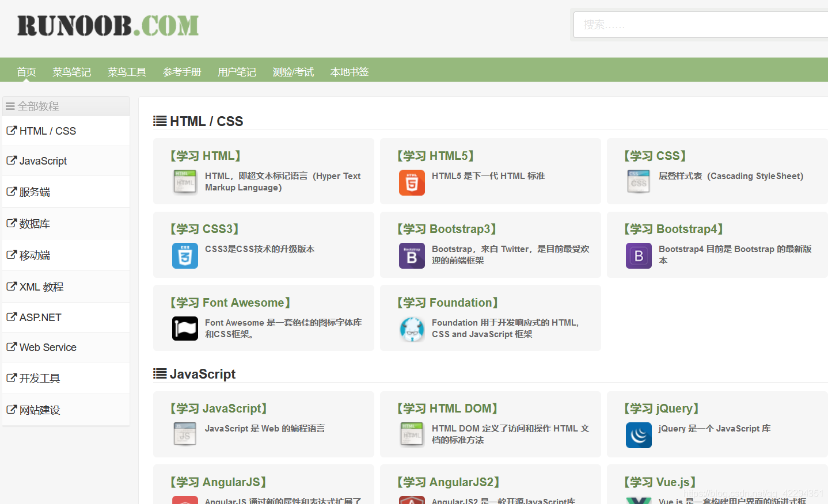828x504 pixels.
Task: Open the 【学习 Bootstrap3】 tutorial link
Action: [x=446, y=229]
